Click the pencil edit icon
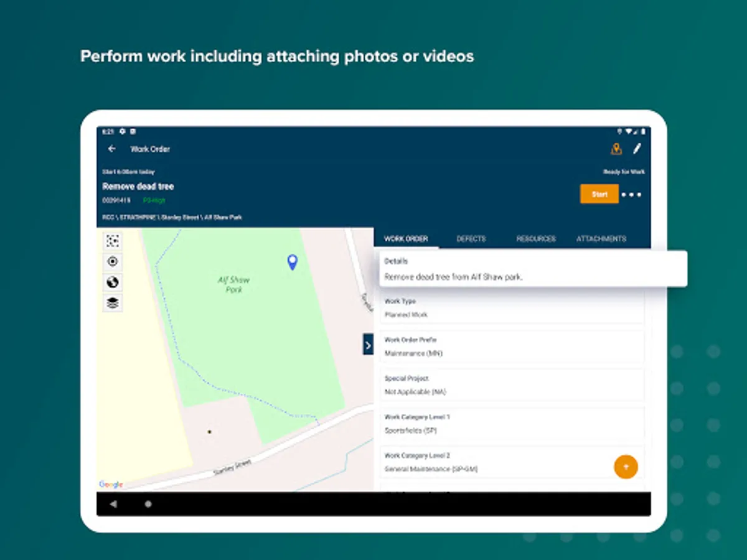 tap(637, 149)
